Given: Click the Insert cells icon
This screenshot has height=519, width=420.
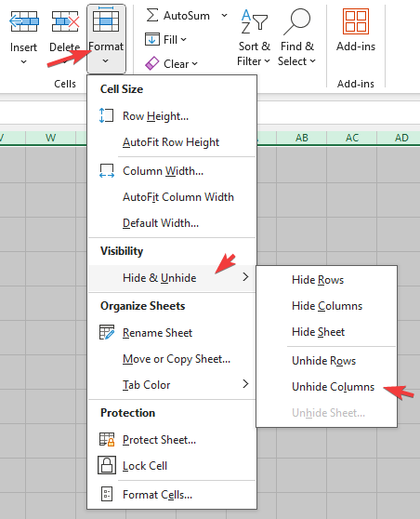Looking at the screenshot, I should 24,21.
